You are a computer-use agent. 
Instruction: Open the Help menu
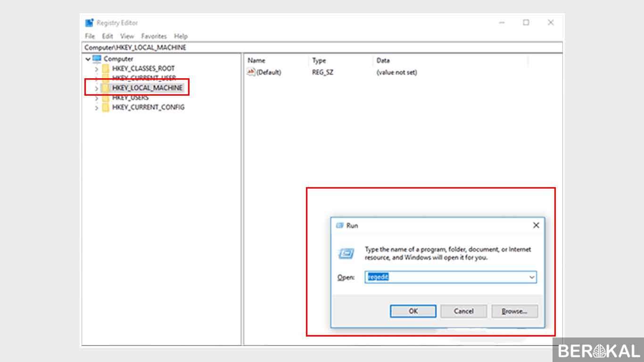(181, 36)
